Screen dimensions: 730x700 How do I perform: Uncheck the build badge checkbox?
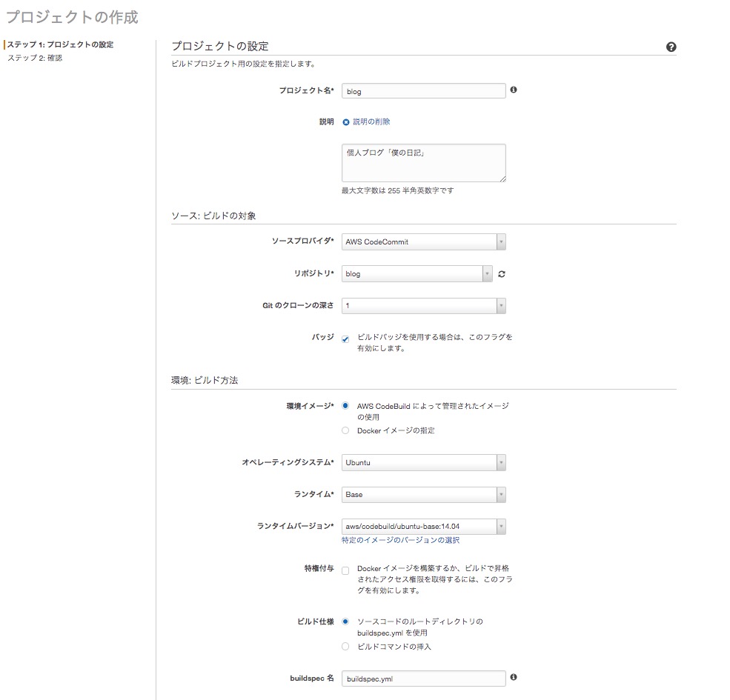tap(345, 337)
